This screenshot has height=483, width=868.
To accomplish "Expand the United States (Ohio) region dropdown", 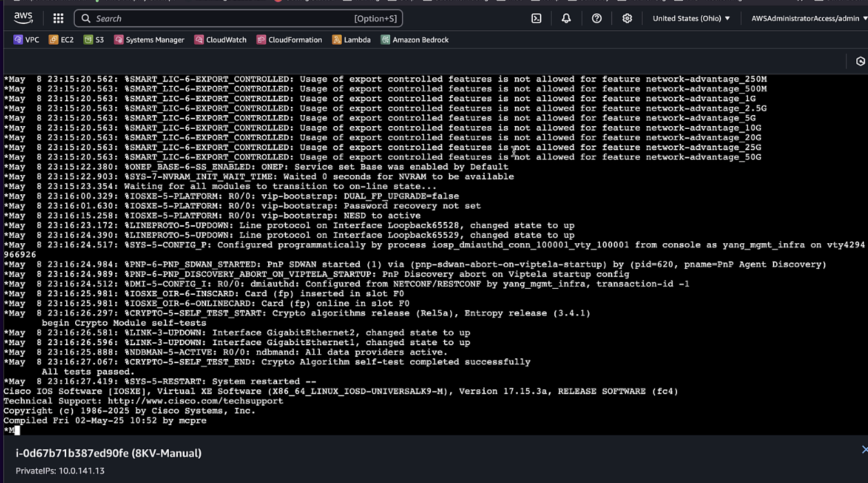I will 692,19.
